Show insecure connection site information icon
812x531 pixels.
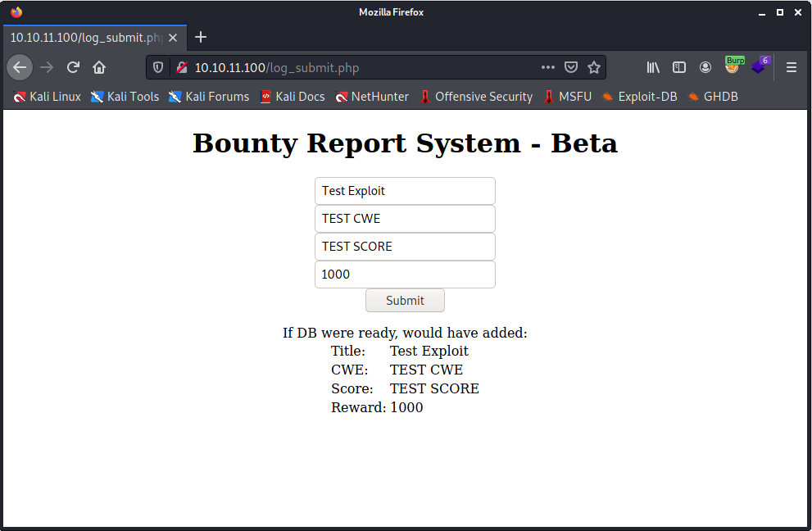(x=181, y=67)
